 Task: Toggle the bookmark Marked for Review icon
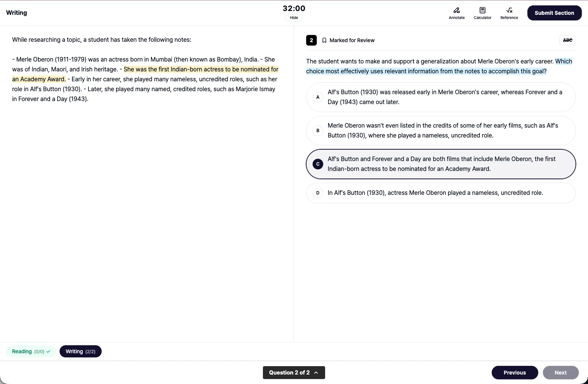pos(324,40)
